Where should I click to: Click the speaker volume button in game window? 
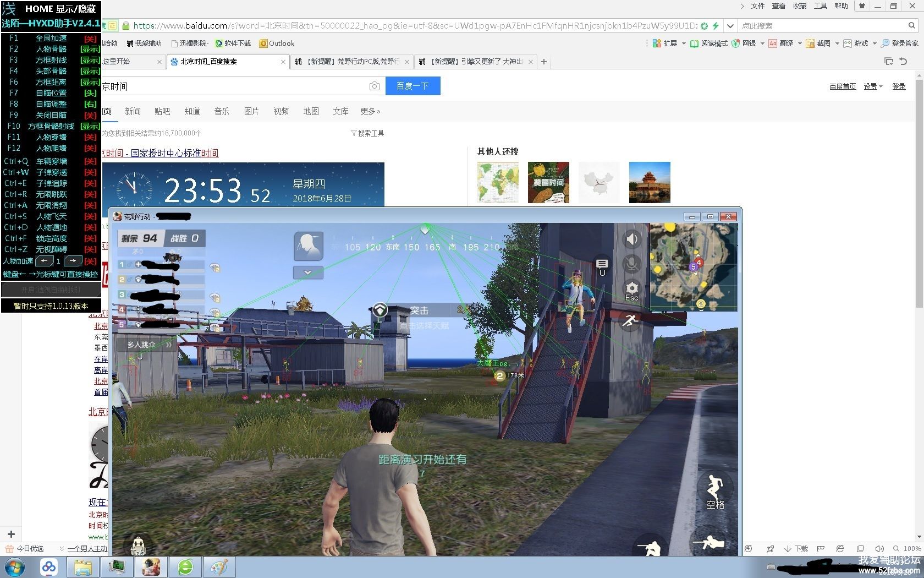point(632,239)
